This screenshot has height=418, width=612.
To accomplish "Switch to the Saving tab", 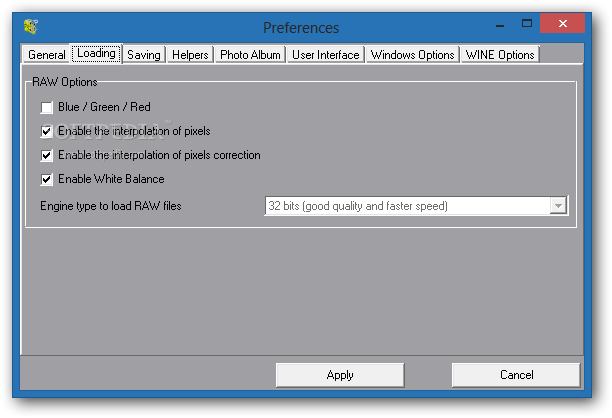I will 144,55.
